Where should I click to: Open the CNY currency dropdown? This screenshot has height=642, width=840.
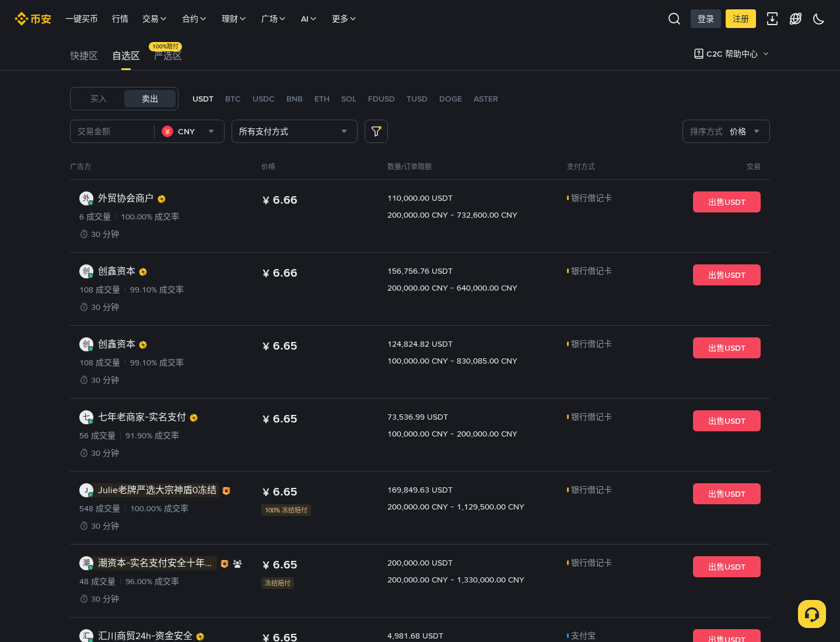pyautogui.click(x=188, y=131)
